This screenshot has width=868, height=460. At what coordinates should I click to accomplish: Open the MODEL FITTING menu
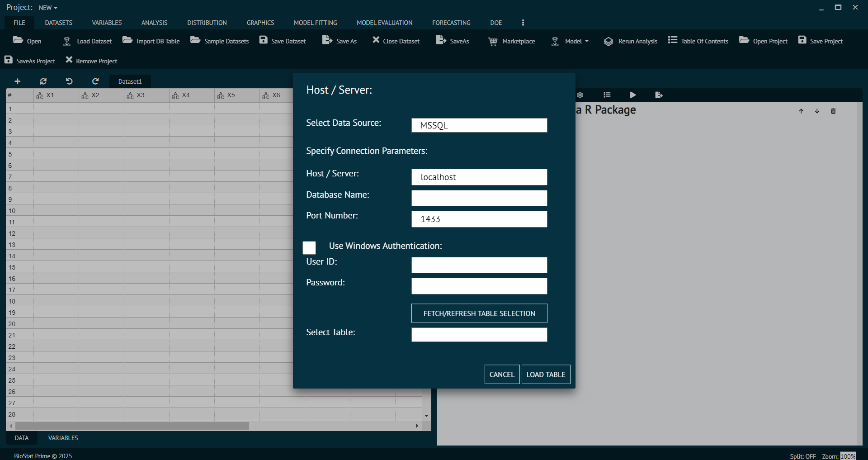pos(315,22)
